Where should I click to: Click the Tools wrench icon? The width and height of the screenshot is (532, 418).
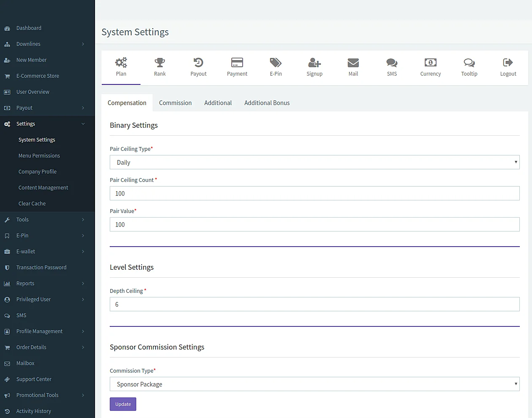(7, 220)
